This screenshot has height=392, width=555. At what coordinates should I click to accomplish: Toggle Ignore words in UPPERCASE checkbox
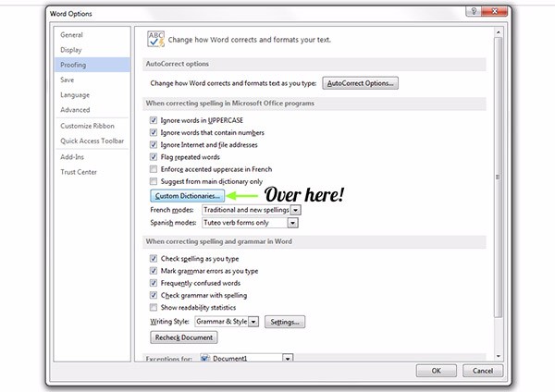click(154, 120)
